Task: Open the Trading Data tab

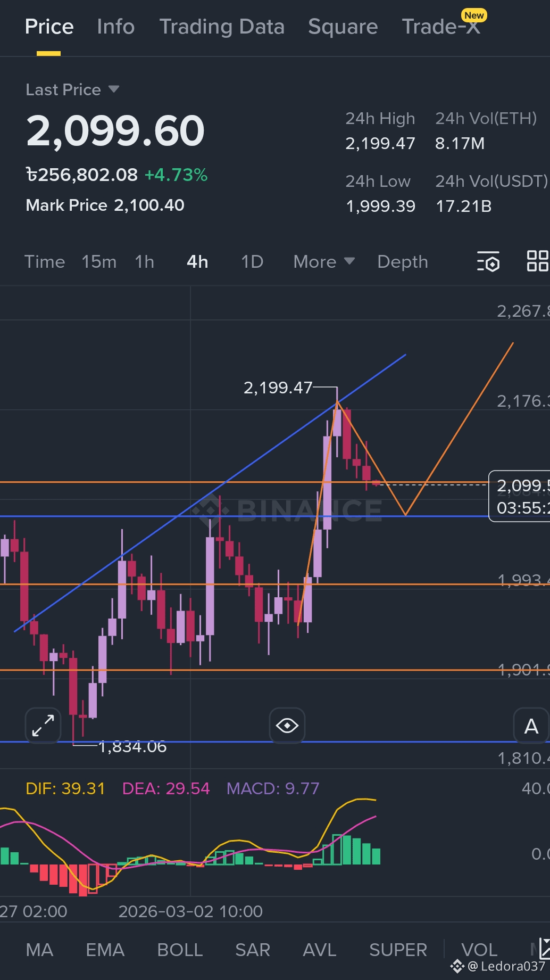Action: coord(222,27)
